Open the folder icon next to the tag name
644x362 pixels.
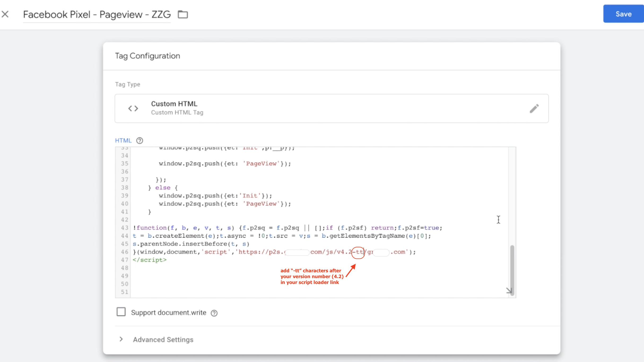click(x=183, y=14)
